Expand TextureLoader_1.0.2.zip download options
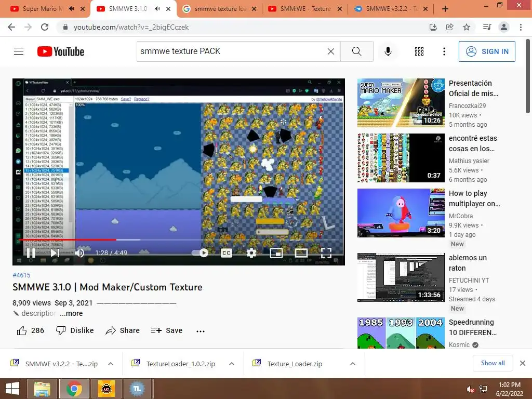 click(x=231, y=364)
